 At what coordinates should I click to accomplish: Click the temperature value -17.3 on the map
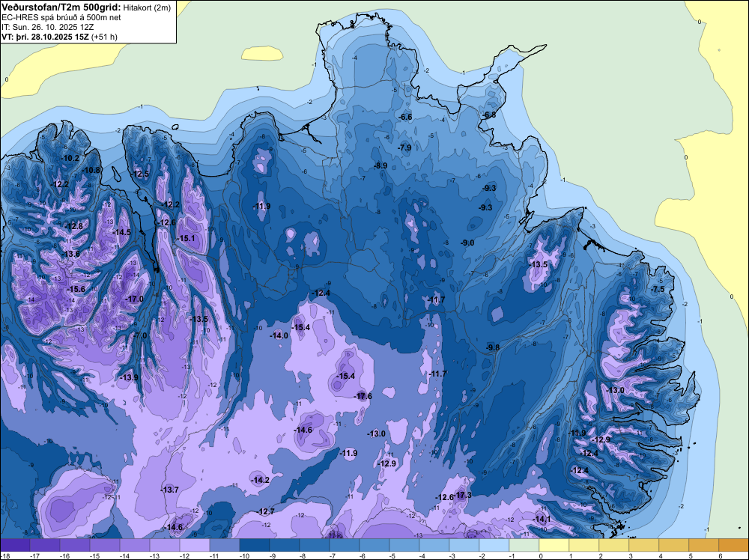pyautogui.click(x=462, y=495)
